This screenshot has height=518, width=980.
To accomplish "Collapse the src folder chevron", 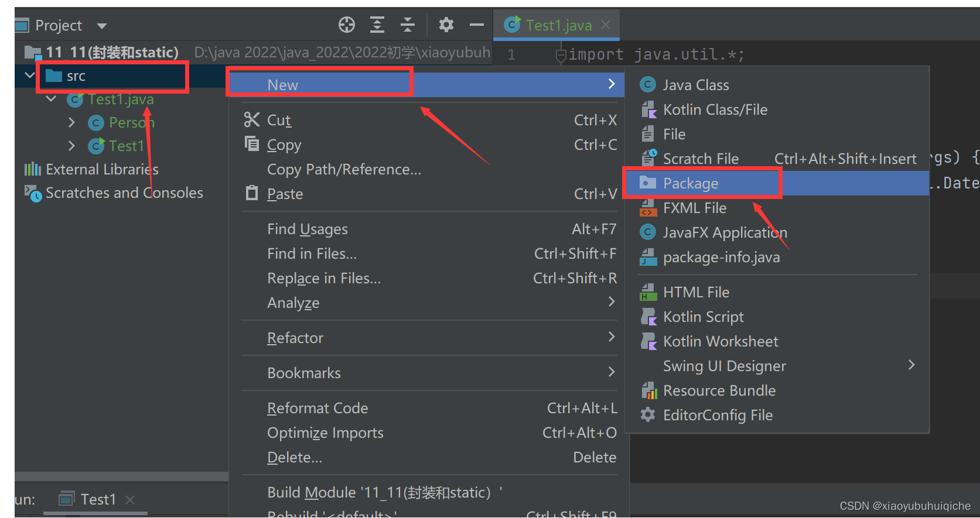I will (x=29, y=76).
